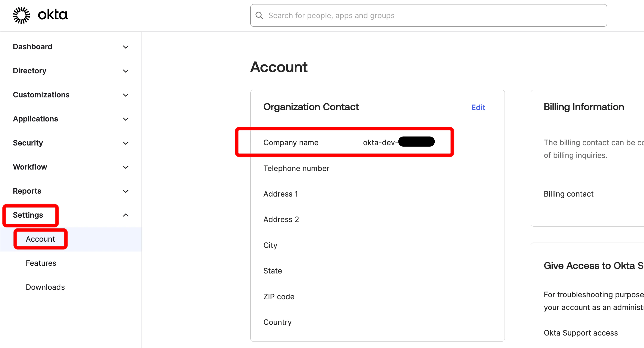The width and height of the screenshot is (644, 348).
Task: Open the Downloads settings page
Action: pos(45,287)
